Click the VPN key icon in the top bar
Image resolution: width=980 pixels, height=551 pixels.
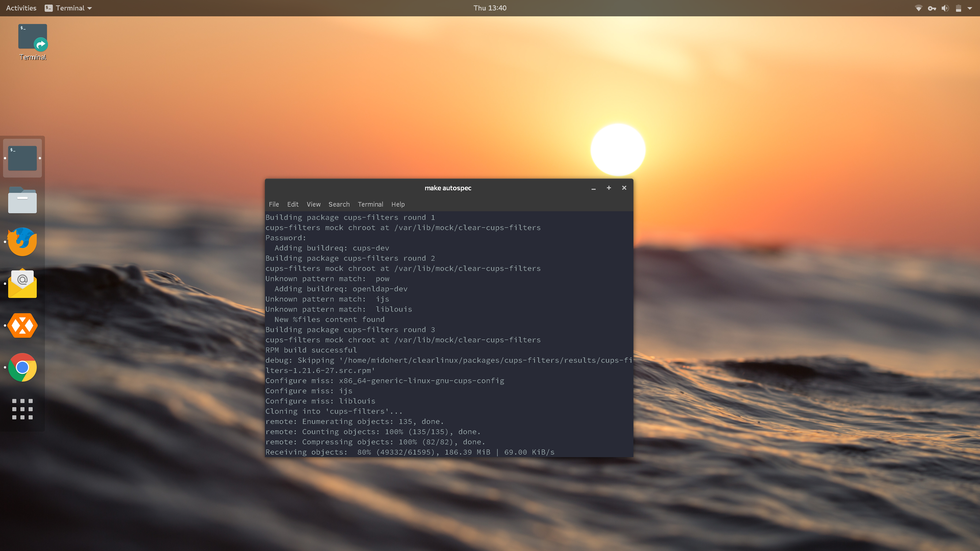coord(932,8)
